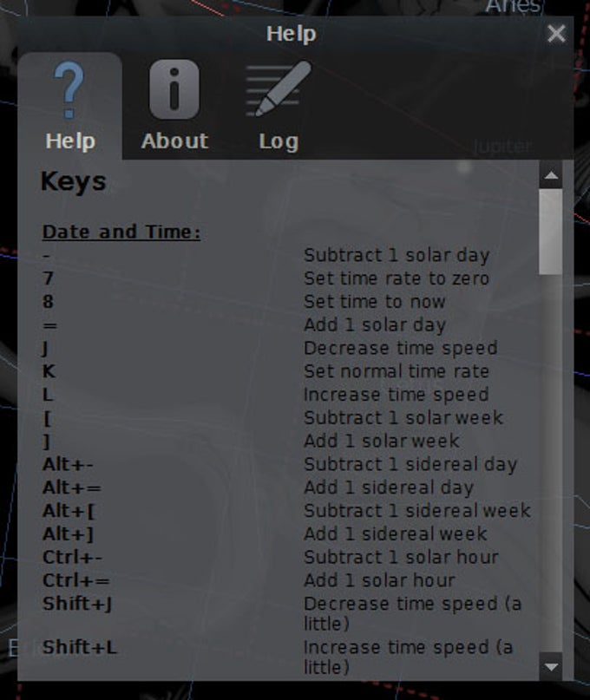Switch to the About tab label

tap(174, 141)
